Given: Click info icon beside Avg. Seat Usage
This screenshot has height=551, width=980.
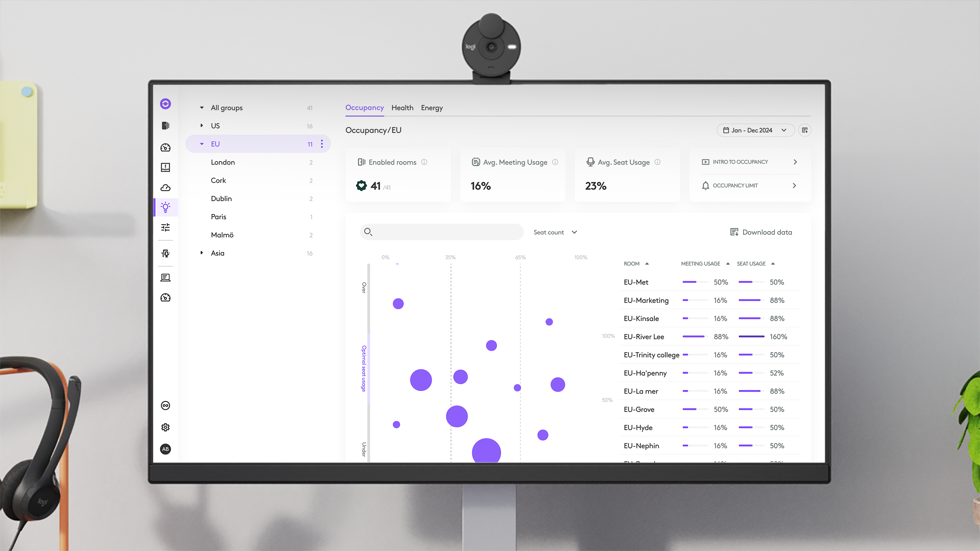Looking at the screenshot, I should tap(657, 162).
